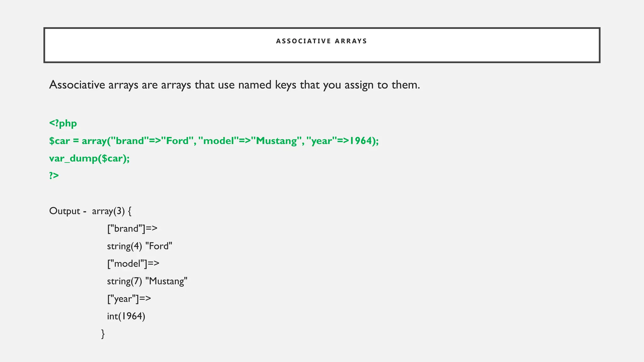Click the green "var_dump($car);" line
Image resolution: width=644 pixels, height=362 pixels.
(x=89, y=158)
